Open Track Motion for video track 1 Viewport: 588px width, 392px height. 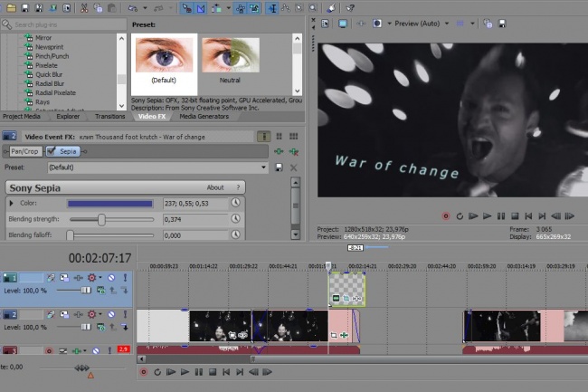point(64,278)
